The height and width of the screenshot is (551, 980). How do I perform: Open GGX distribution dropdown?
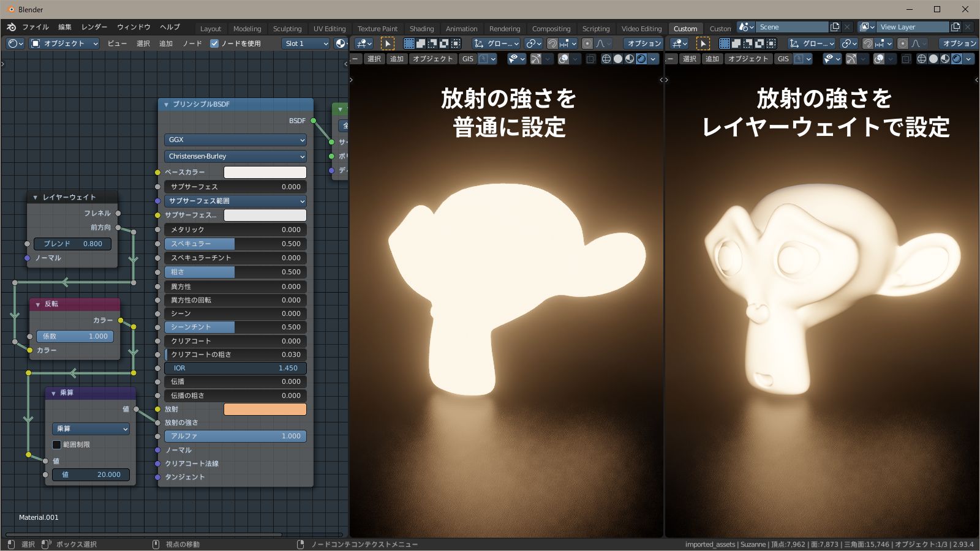(x=235, y=140)
